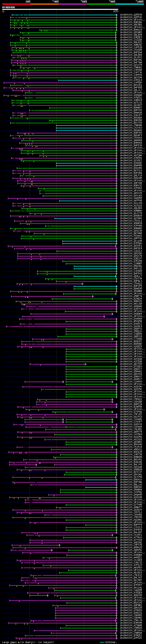Click the green alignment bar for UniRef100_Q7EZ58

90,261
